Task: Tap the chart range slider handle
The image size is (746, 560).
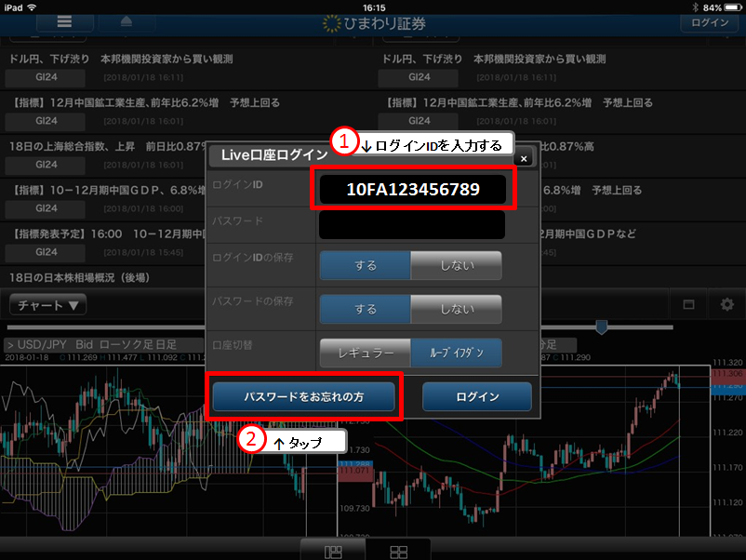Action: (602, 327)
